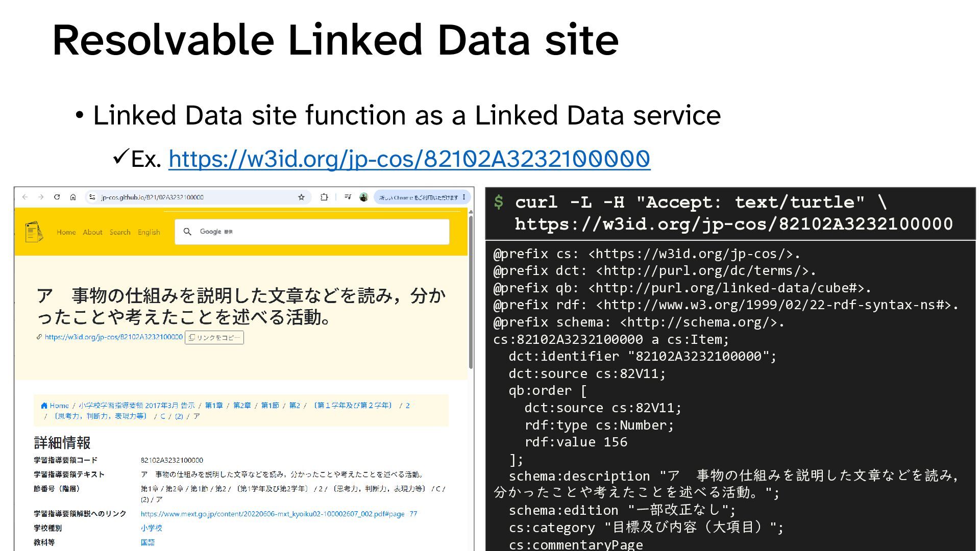Screen dimensions: 980x551
Task: Click the Google custom search field
Action: click(312, 232)
